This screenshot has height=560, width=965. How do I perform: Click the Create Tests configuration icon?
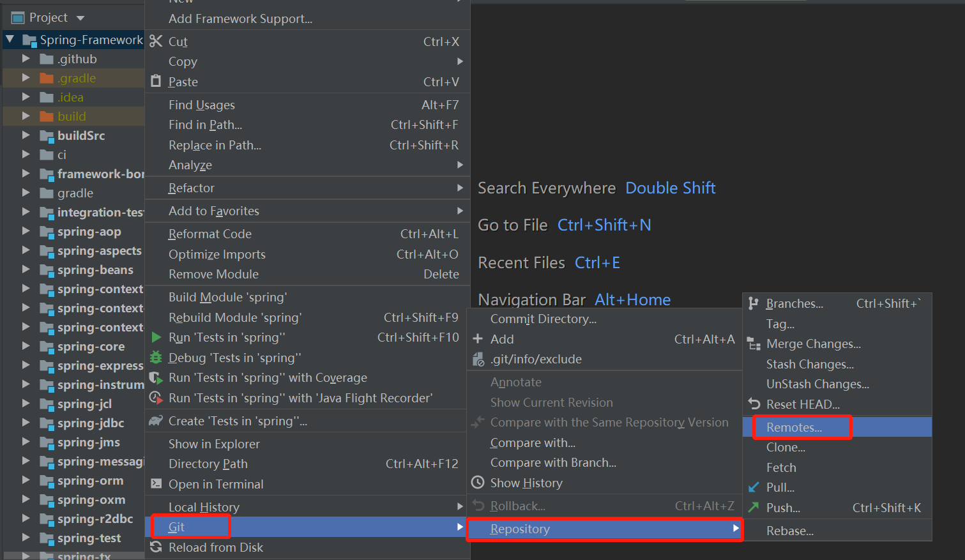click(156, 421)
